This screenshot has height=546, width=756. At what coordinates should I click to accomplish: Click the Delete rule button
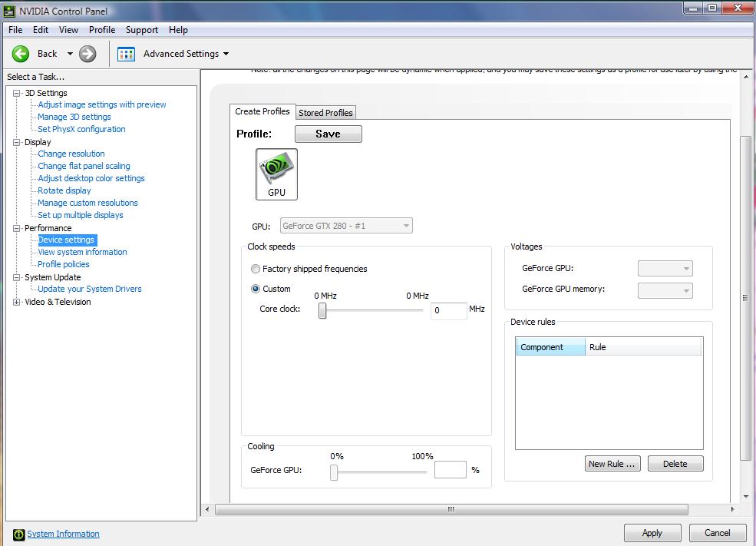point(675,464)
